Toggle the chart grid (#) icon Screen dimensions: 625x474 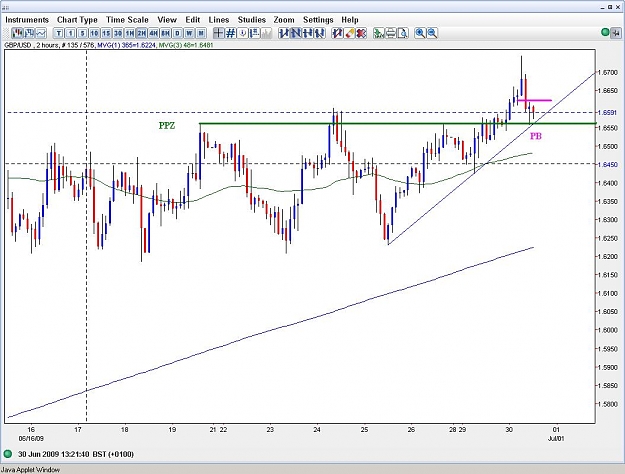230,33
